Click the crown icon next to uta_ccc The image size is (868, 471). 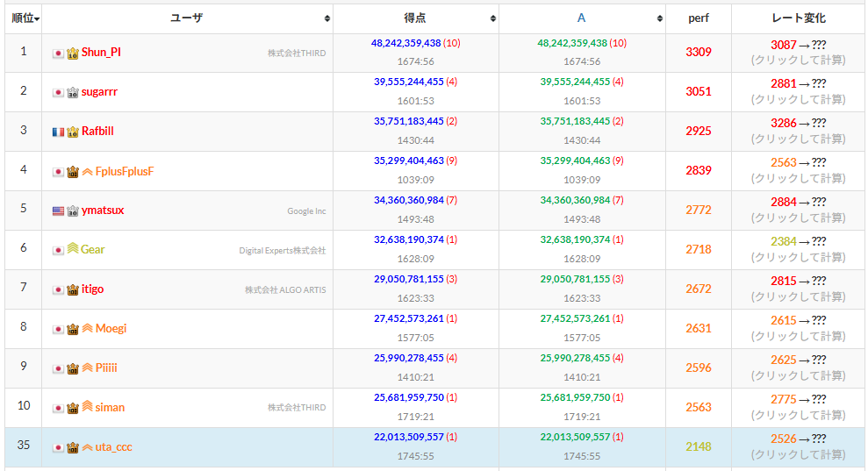coord(73,447)
